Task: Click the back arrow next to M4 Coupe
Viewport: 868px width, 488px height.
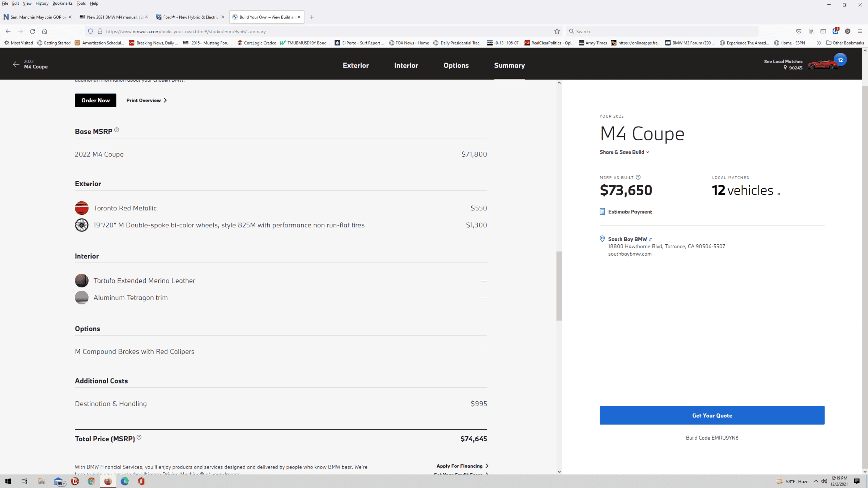Action: click(16, 64)
